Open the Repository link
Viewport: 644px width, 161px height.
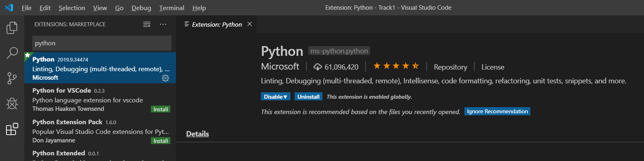pyautogui.click(x=450, y=67)
